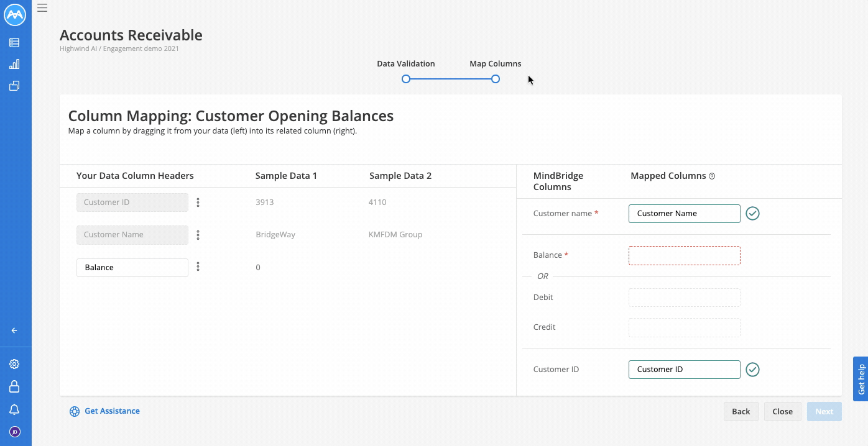Click the empty Credit mapping field
The image size is (868, 446).
685,327
